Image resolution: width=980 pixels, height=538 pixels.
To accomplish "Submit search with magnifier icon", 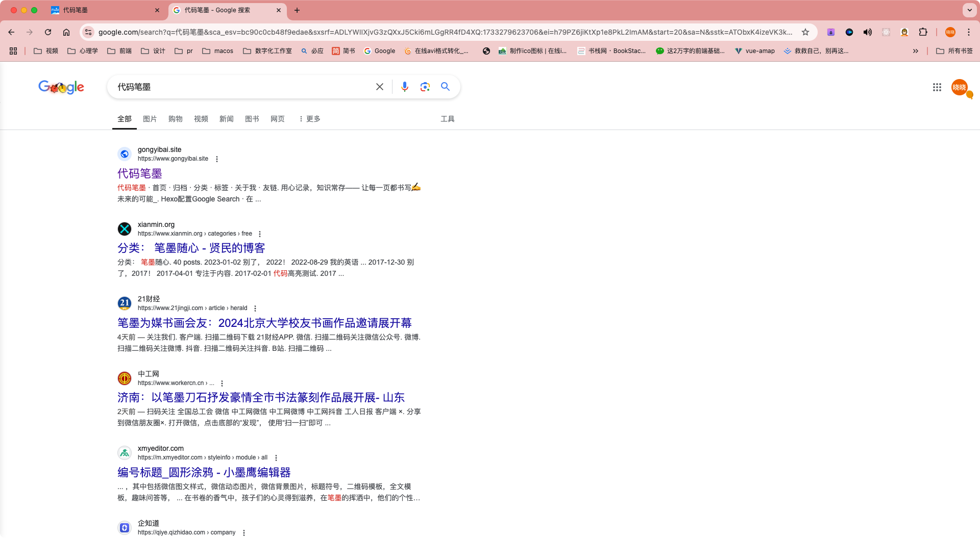I will (446, 87).
